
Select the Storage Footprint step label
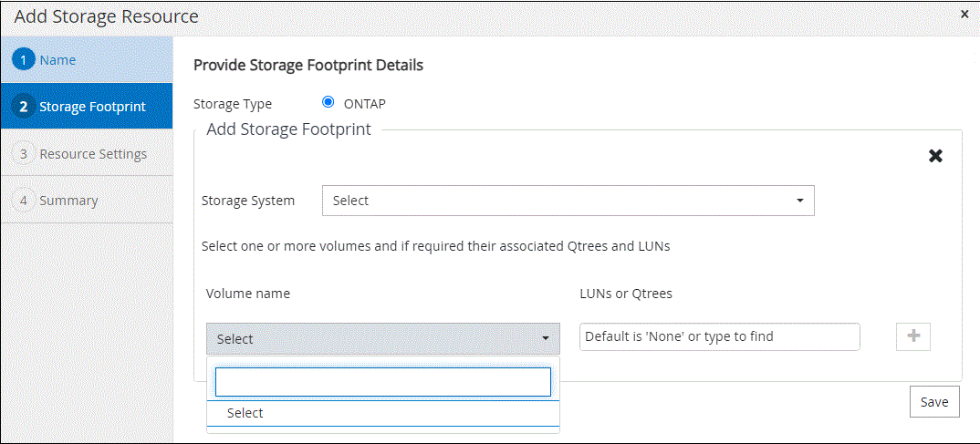(x=92, y=107)
